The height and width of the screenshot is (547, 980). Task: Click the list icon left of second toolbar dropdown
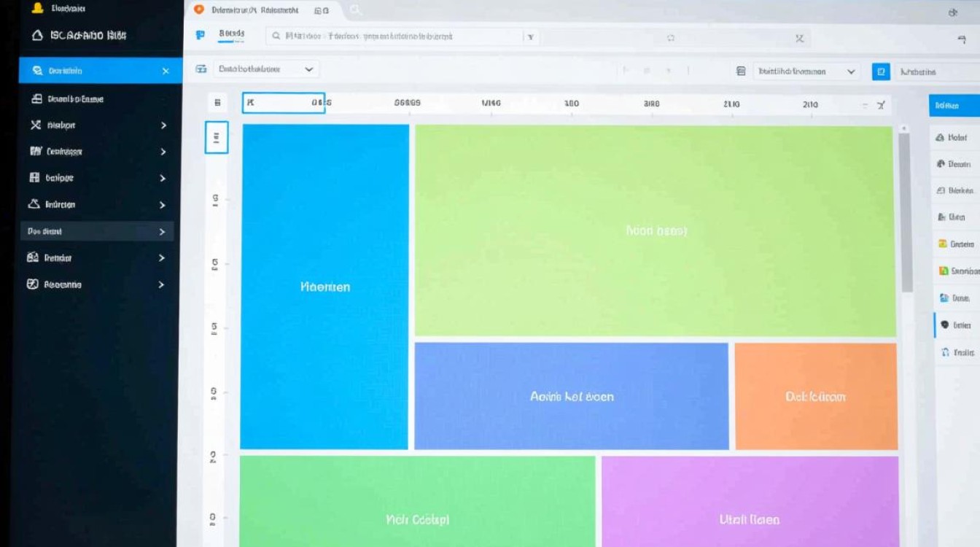coord(741,71)
